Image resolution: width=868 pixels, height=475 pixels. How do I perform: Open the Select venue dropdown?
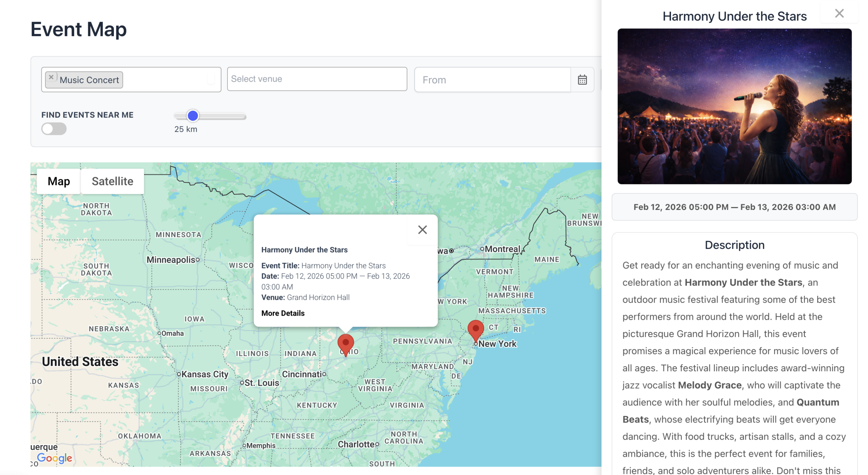pos(317,79)
